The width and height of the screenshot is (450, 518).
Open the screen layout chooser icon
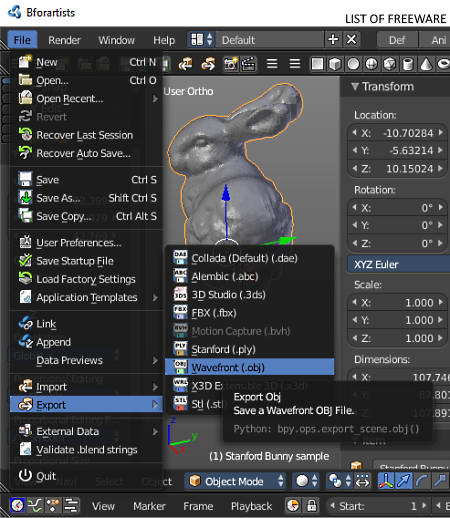pyautogui.click(x=201, y=40)
